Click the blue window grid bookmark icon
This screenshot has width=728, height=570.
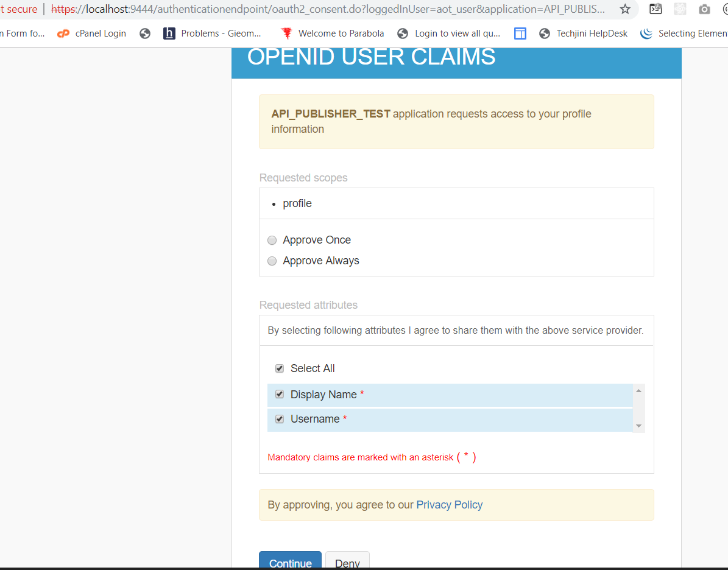coord(520,33)
